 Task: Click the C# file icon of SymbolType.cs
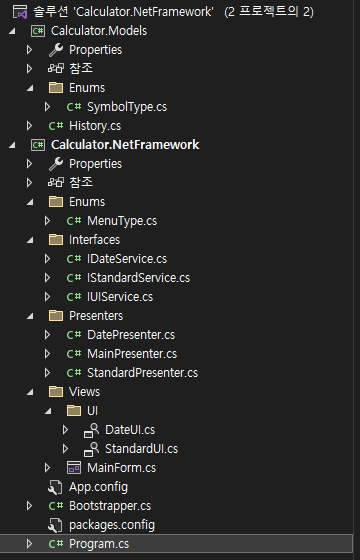tap(74, 107)
